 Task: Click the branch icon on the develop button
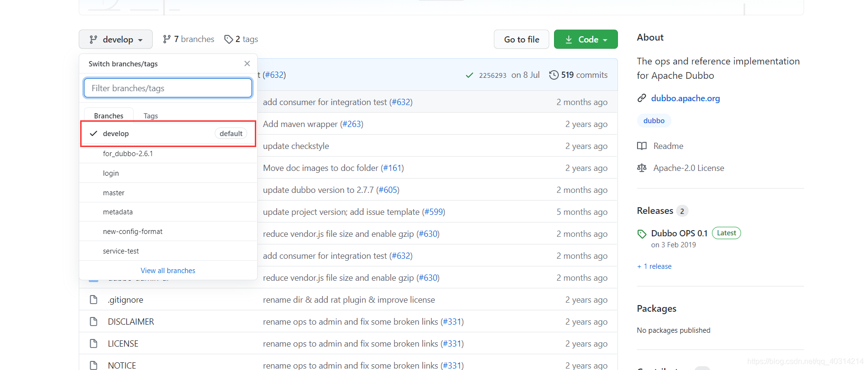click(94, 40)
